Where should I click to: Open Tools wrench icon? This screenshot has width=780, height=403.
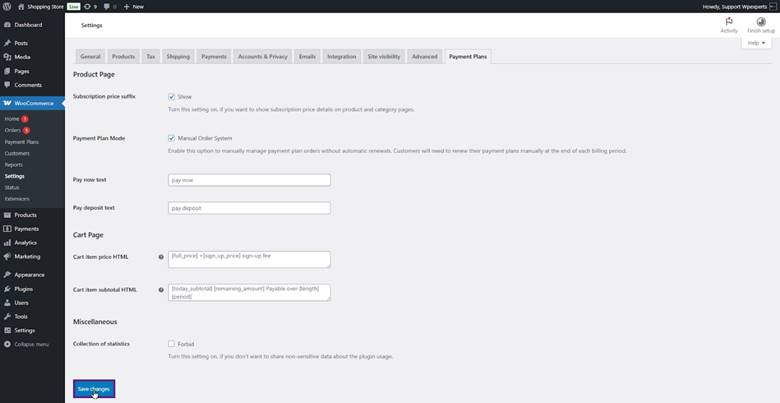click(7, 316)
